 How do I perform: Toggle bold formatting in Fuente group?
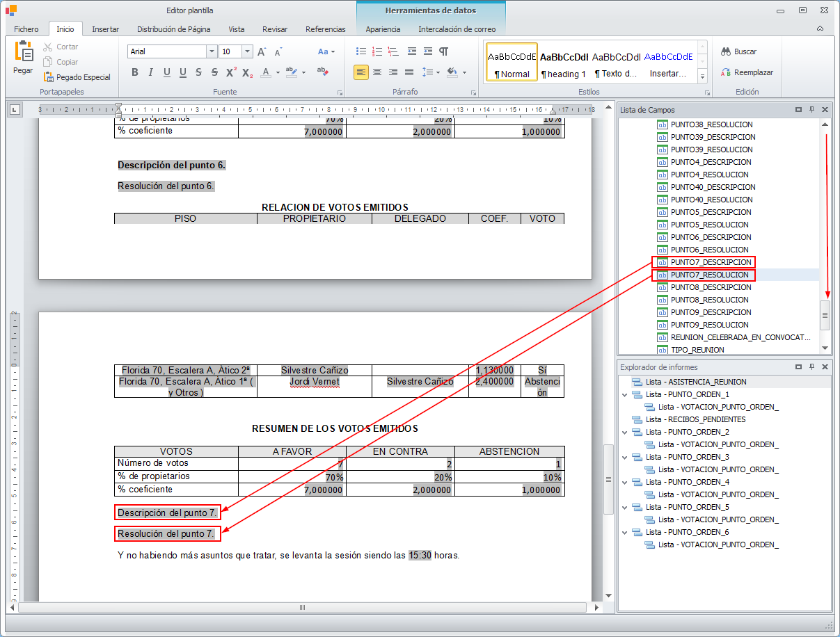click(x=135, y=72)
